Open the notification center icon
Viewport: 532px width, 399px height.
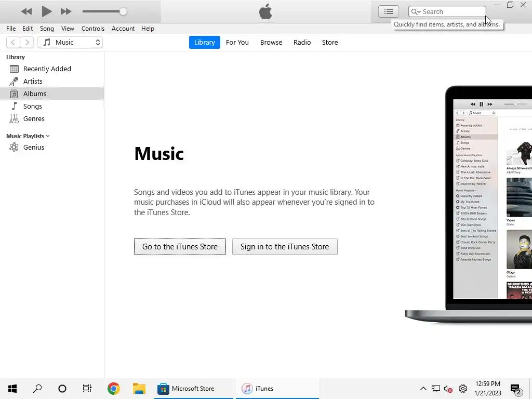516,389
